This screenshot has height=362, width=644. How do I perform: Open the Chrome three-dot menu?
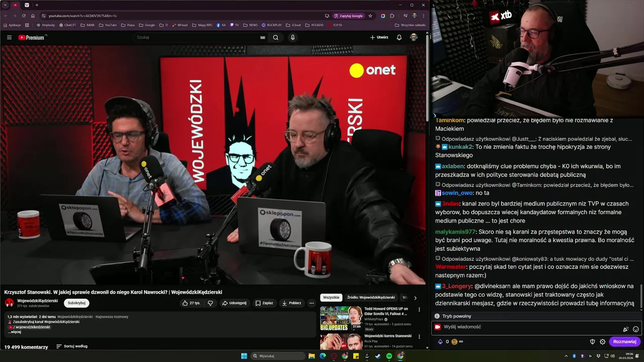[424, 16]
